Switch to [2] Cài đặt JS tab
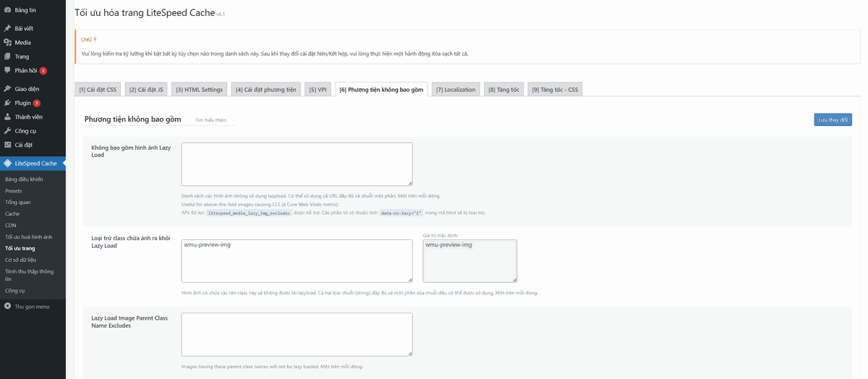The width and height of the screenshot is (868, 379). click(146, 90)
